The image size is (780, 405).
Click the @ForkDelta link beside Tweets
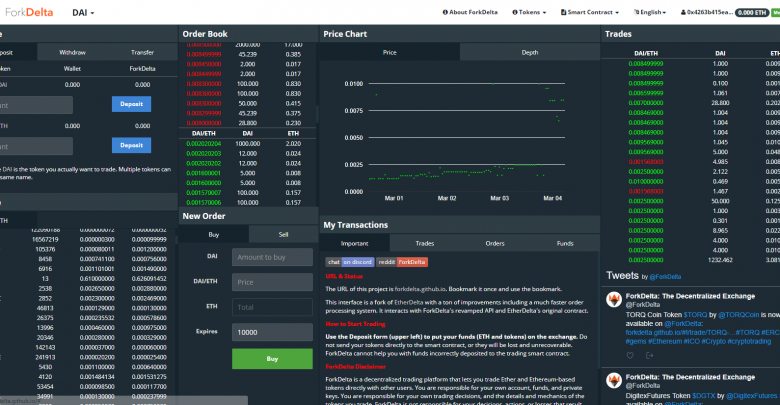tap(665, 277)
